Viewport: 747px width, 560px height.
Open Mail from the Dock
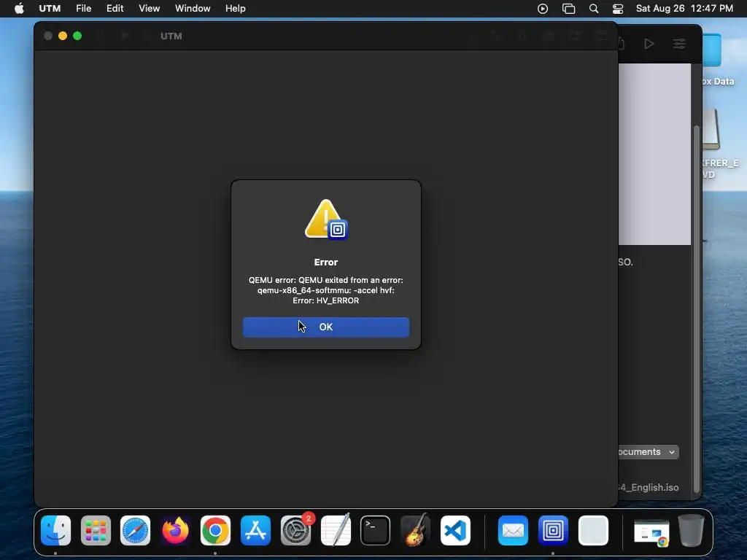(513, 530)
